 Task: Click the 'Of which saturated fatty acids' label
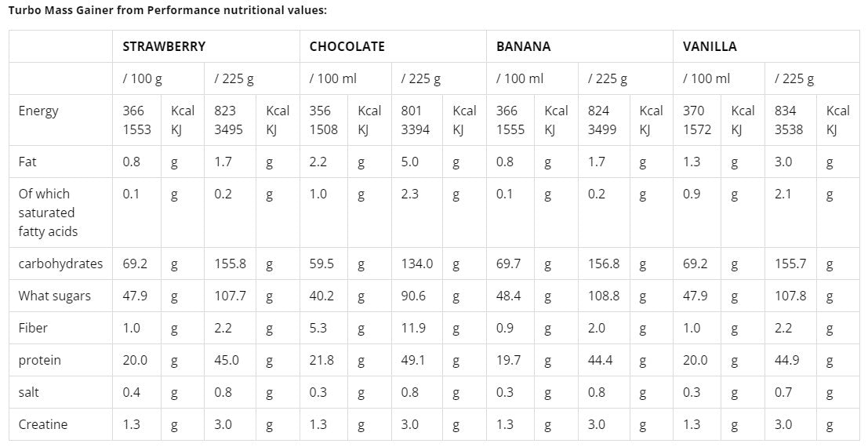pos(48,213)
